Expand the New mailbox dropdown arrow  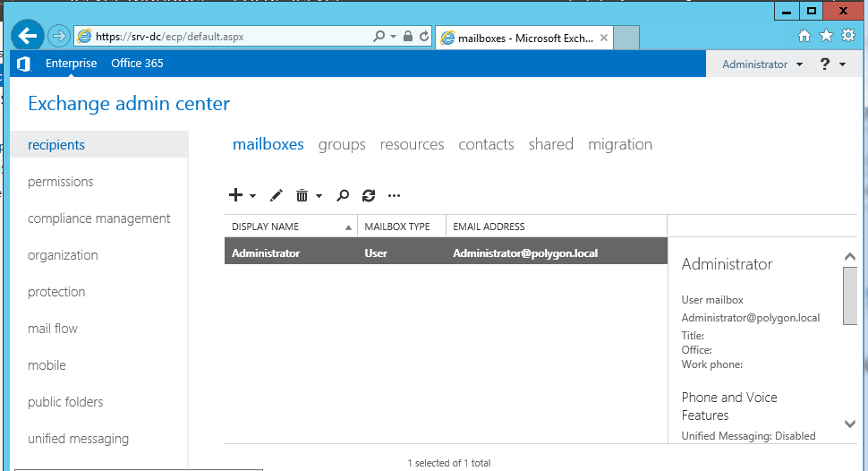point(252,195)
